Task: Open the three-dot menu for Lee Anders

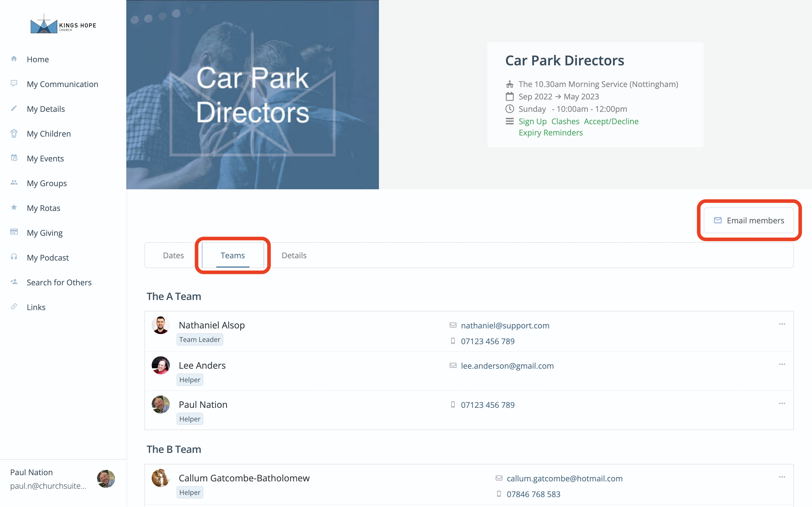Action: coord(782,364)
